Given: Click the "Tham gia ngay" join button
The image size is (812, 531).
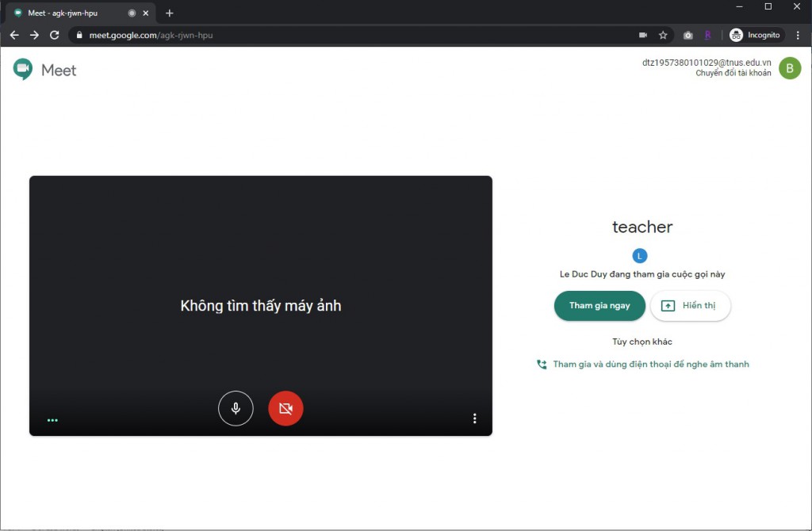Looking at the screenshot, I should point(599,306).
